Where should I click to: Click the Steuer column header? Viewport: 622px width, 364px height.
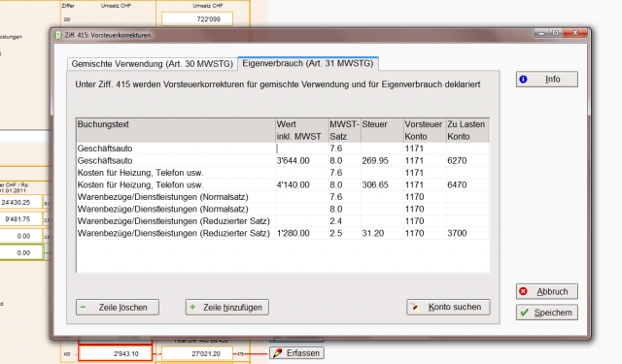[382, 130]
